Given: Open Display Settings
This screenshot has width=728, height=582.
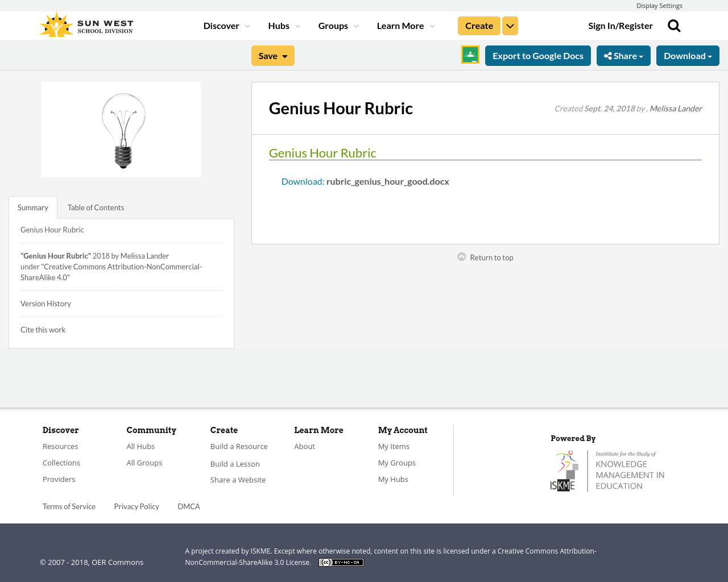Looking at the screenshot, I should pos(659,5).
